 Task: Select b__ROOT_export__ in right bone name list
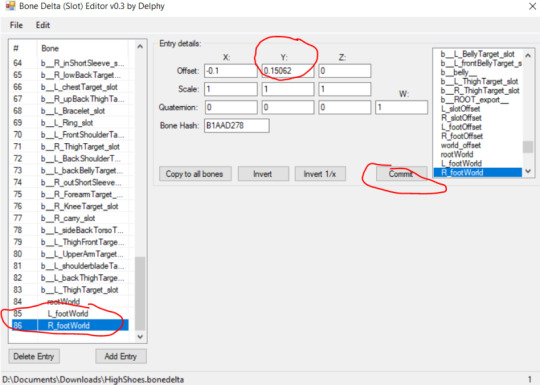[x=478, y=100]
